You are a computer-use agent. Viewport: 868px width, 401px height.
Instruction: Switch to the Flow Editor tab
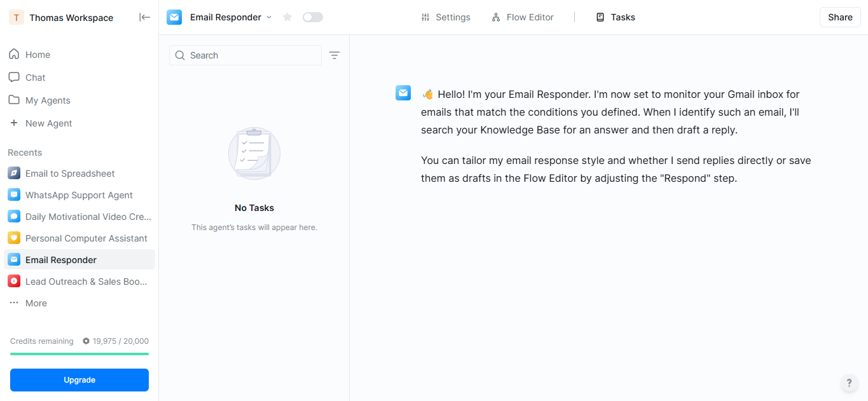[x=523, y=17]
